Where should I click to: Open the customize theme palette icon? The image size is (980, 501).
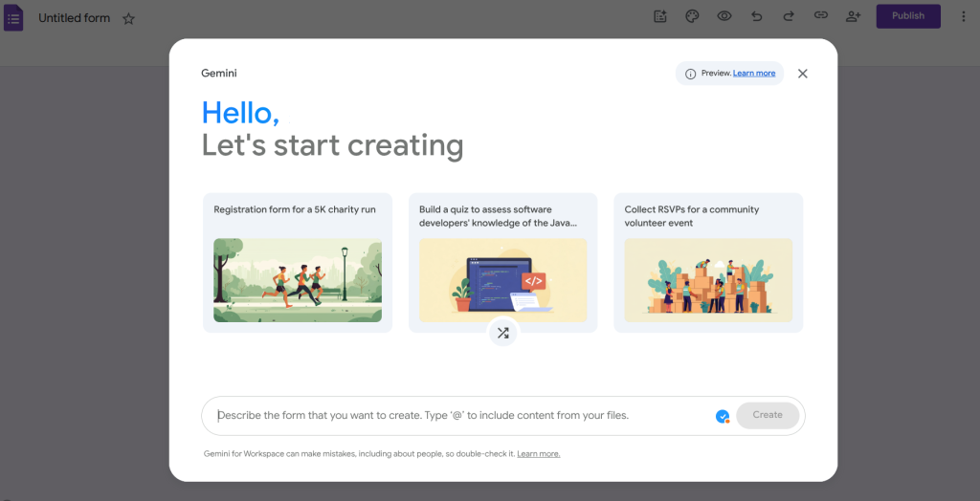pyautogui.click(x=692, y=16)
